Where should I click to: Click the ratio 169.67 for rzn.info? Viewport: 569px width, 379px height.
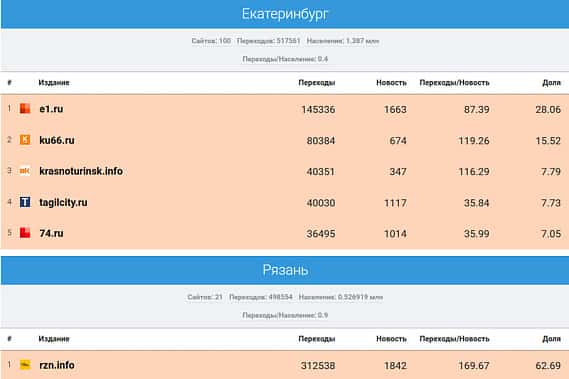point(474,365)
